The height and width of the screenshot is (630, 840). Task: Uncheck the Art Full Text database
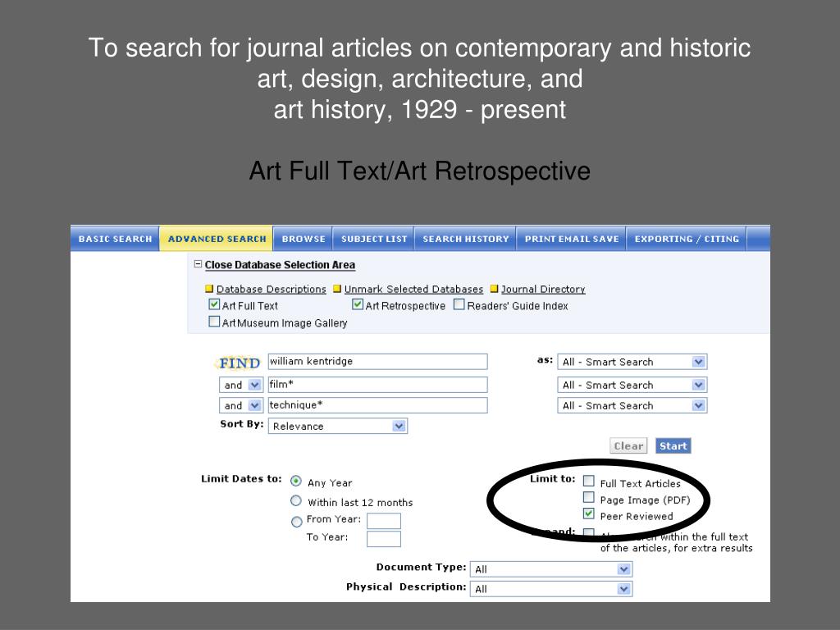(x=214, y=305)
